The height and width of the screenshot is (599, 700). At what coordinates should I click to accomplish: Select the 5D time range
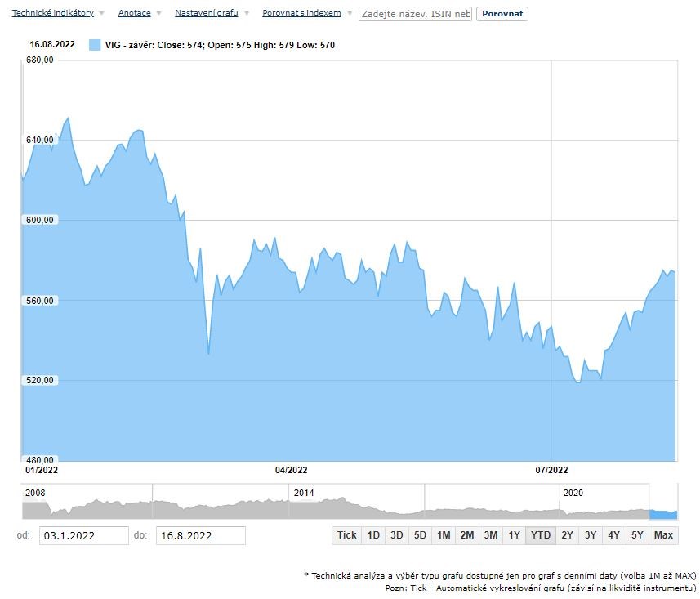pos(420,535)
